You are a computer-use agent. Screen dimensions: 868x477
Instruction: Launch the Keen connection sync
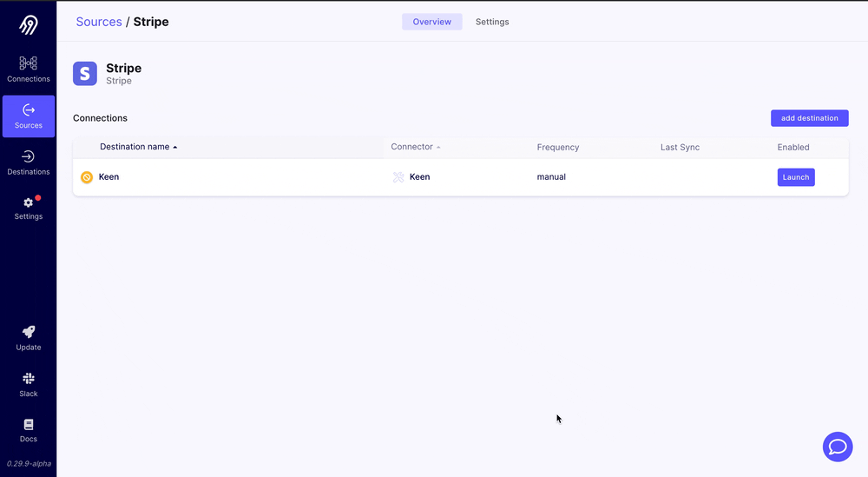coord(796,177)
